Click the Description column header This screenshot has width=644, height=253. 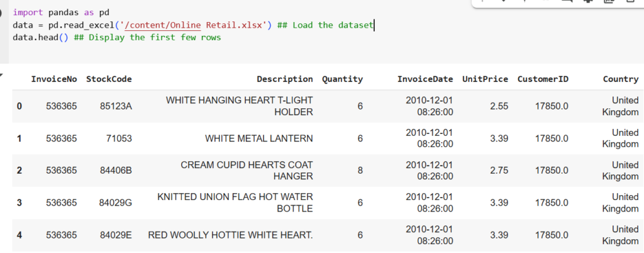[285, 79]
